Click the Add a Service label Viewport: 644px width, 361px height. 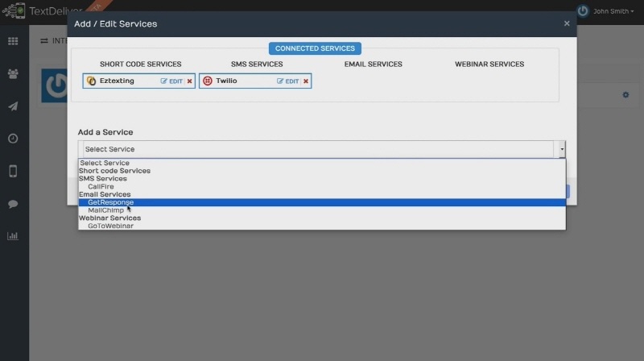(105, 132)
